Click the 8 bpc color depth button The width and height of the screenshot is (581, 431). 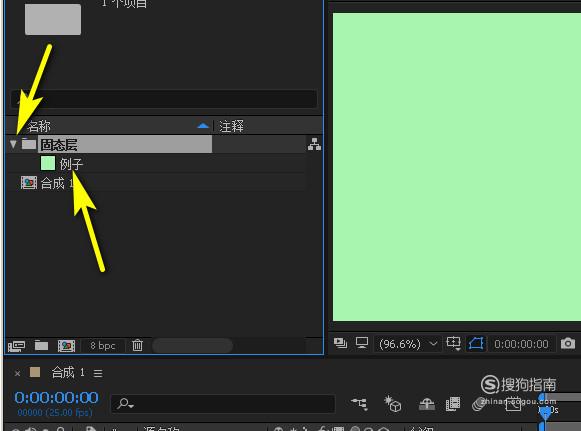103,346
